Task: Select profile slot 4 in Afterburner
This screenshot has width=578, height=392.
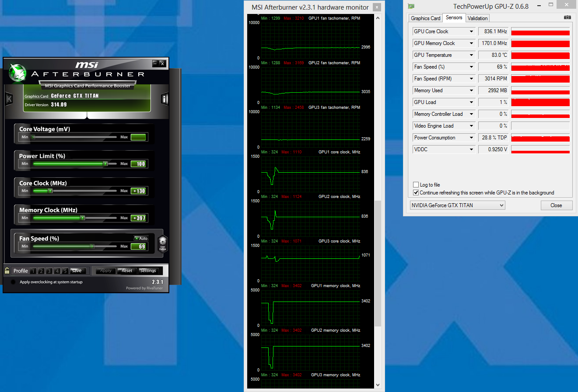Action: tap(57, 271)
